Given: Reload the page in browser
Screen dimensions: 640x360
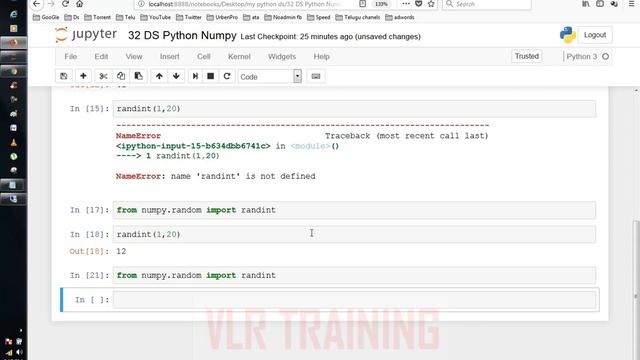Looking at the screenshot, I should pos(65,4).
